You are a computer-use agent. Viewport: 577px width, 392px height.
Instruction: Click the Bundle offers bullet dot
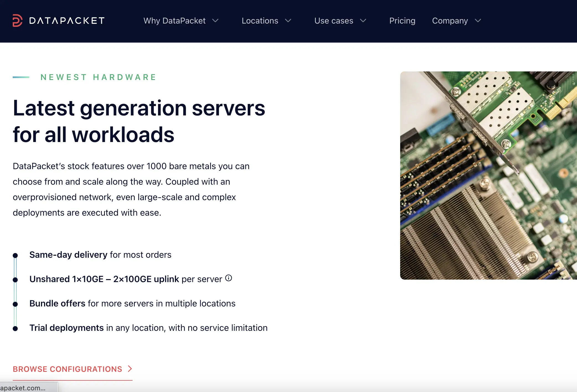tap(15, 304)
